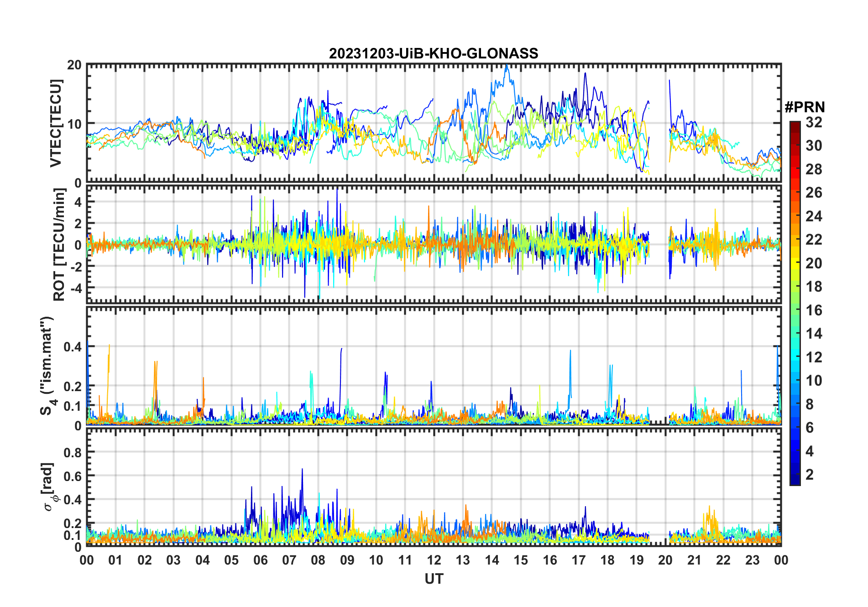The height and width of the screenshot is (607, 868).
Task: Click x-axis hour label 17
Action: [x=579, y=560]
